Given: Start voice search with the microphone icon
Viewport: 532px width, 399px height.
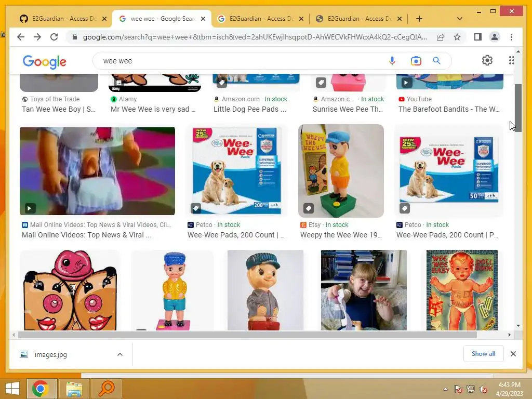Looking at the screenshot, I should (x=392, y=61).
